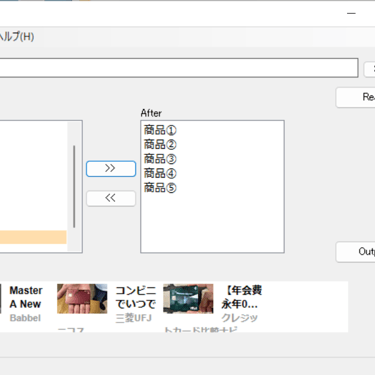This screenshot has width=375, height=375.
Task: Open the ヘルプ(H) menu
Action: pos(17,36)
